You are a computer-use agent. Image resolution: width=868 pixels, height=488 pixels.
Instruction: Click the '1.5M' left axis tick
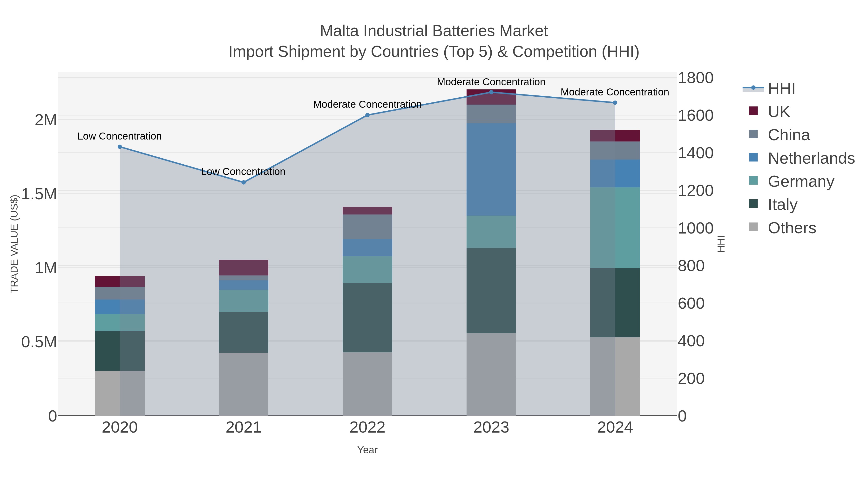tap(39, 194)
